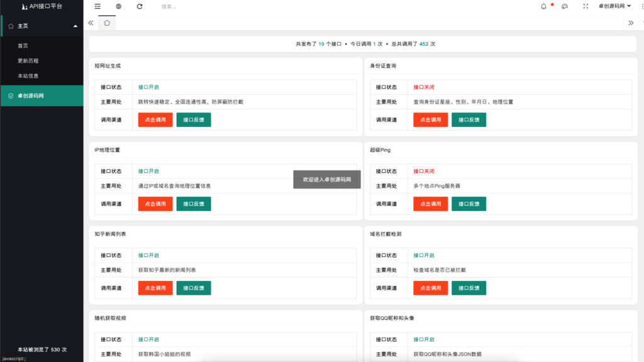
Task: Open notifications using the bell icon
Action: click(543, 6)
